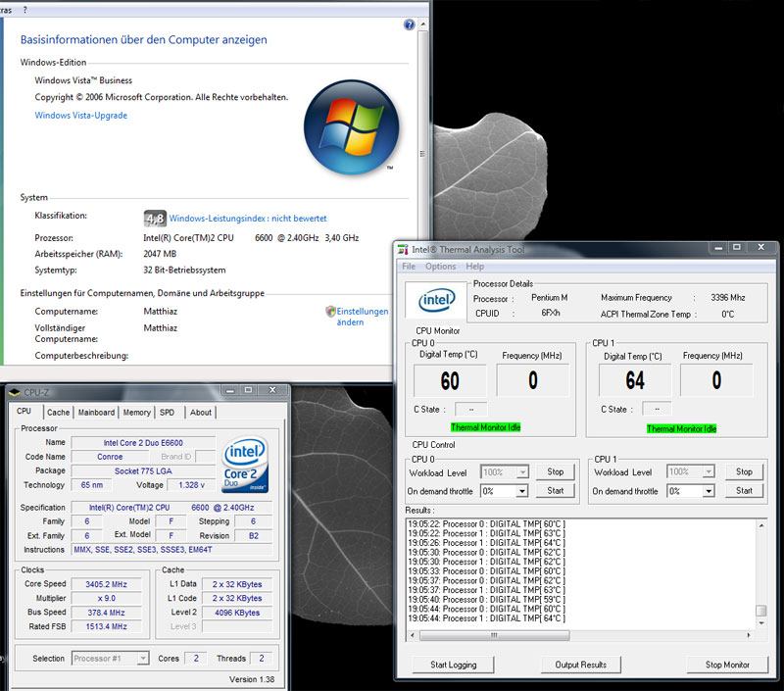Click the Intel logo in Thermal Analysis Tool
784x691 pixels.
coord(436,300)
